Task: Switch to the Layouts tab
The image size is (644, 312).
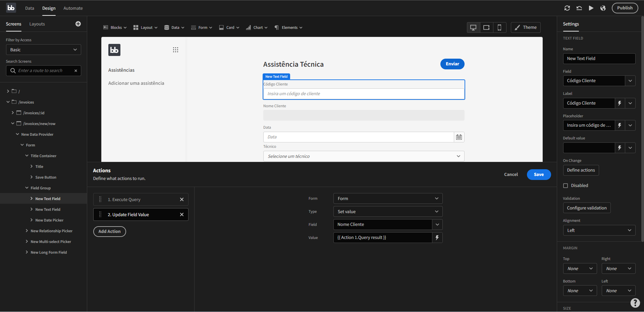Action: pyautogui.click(x=37, y=24)
